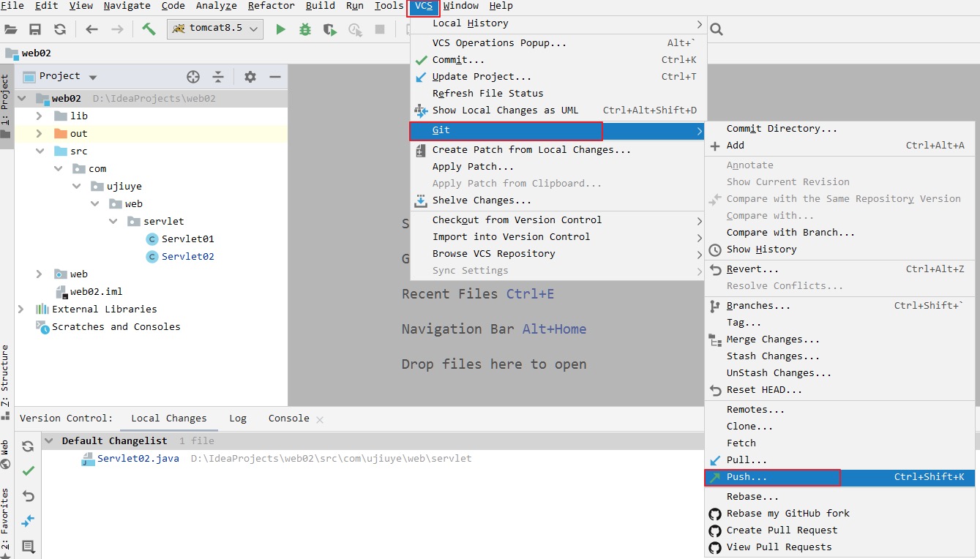
Task: Switch to the Log tab
Action: pos(238,419)
